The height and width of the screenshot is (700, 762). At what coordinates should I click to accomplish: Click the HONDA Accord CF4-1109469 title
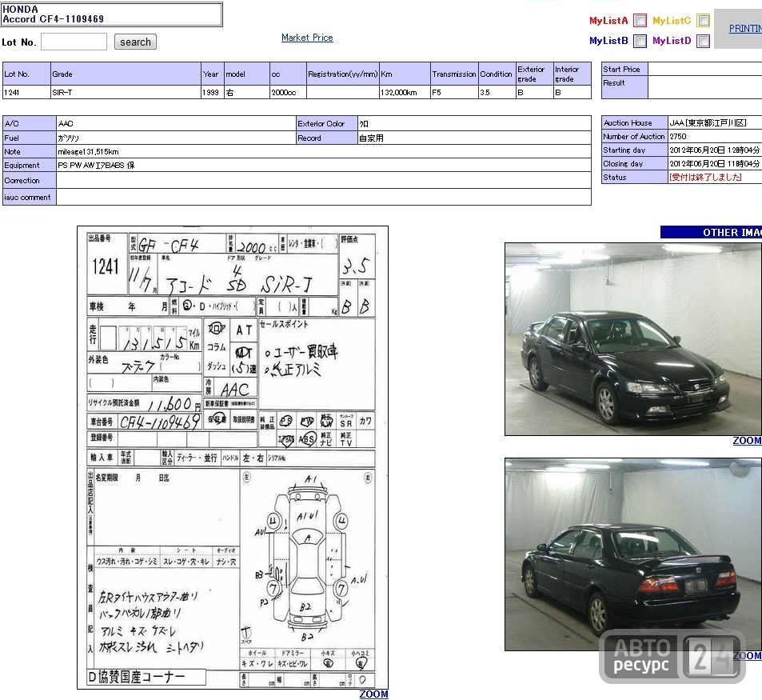click(x=53, y=14)
